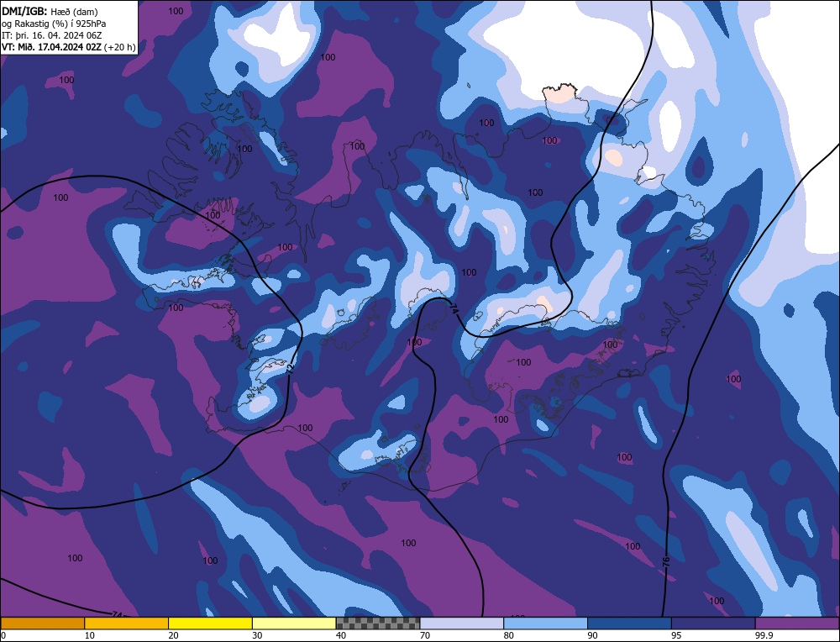This screenshot has height=642, width=840.
Task: Click the "70" legend scale value
Action: point(425,635)
